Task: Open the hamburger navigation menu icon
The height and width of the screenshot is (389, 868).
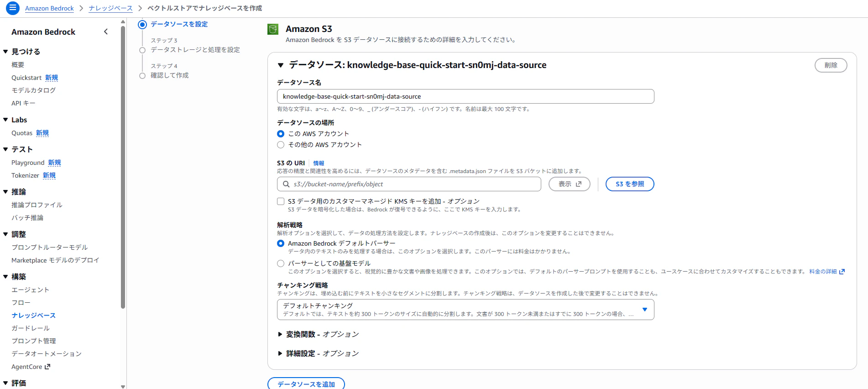Action: (x=13, y=8)
